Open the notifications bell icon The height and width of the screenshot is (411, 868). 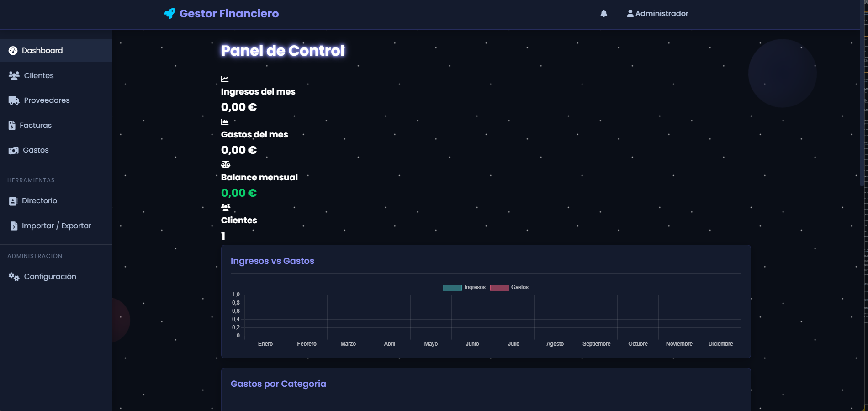click(603, 13)
